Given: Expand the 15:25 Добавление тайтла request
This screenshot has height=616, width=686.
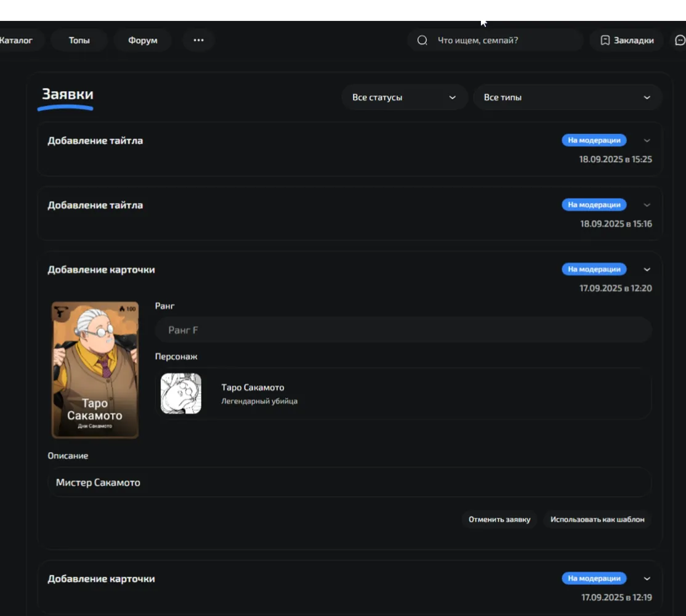Looking at the screenshot, I should tap(647, 140).
